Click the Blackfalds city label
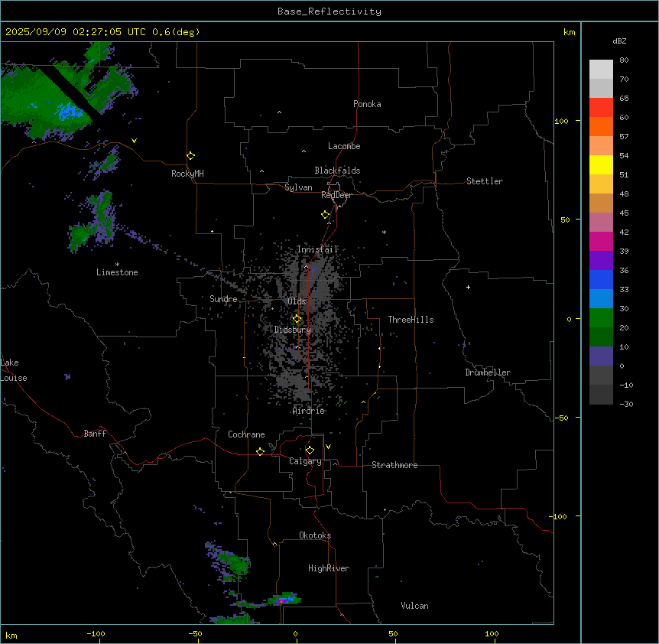 pos(337,171)
